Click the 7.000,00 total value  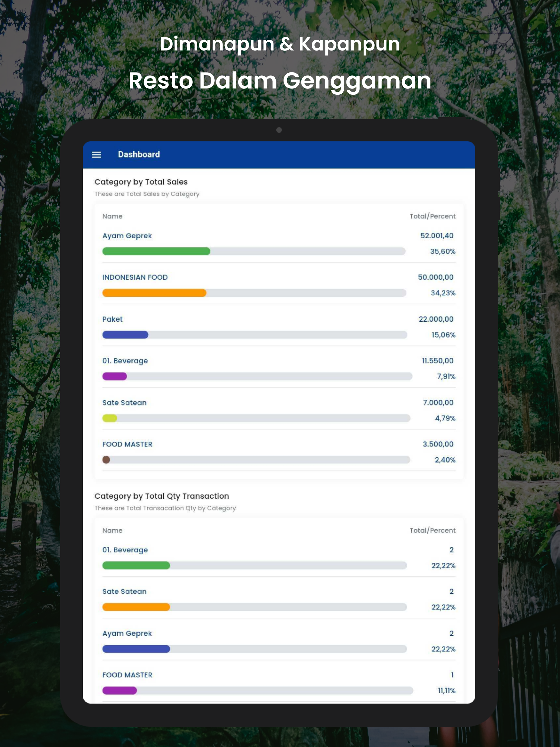point(438,403)
